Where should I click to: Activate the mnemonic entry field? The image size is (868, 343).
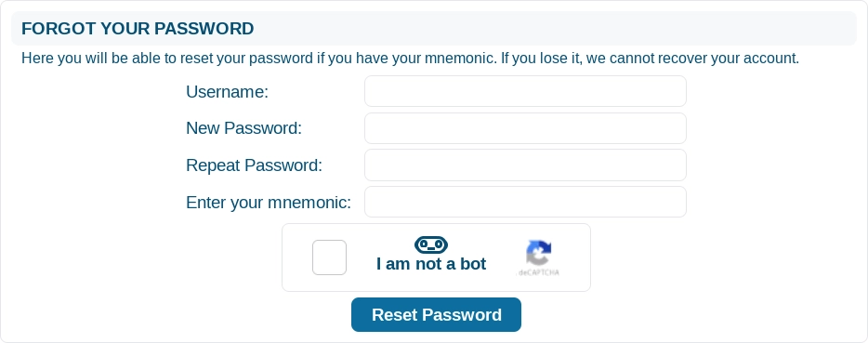[525, 202]
